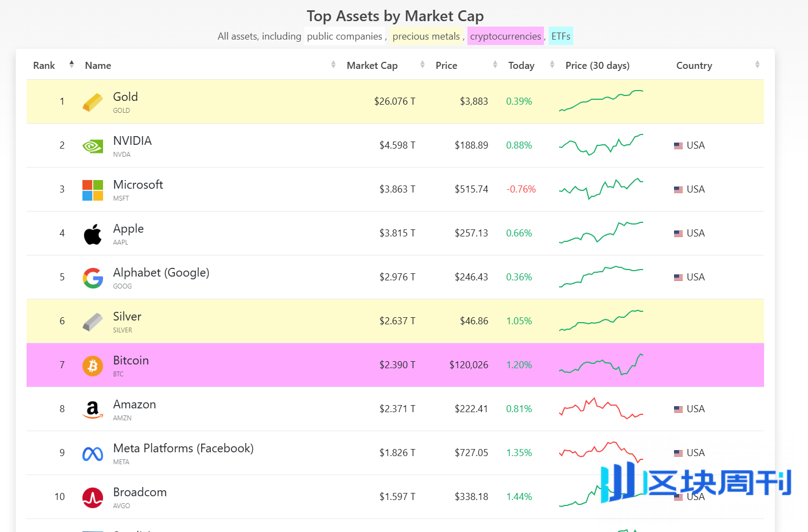The image size is (808, 532).
Task: Open the Meta Platforms (Facebook) link
Action: [x=183, y=448]
